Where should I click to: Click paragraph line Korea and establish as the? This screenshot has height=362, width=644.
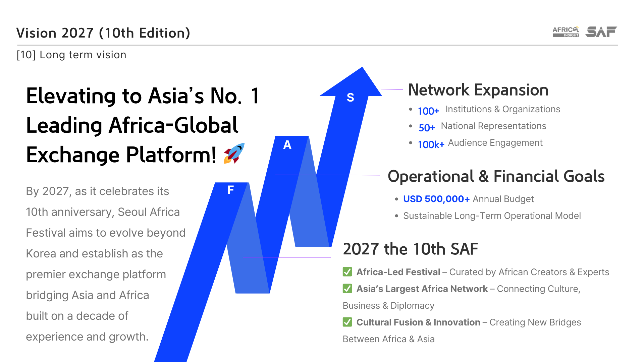tap(95, 254)
